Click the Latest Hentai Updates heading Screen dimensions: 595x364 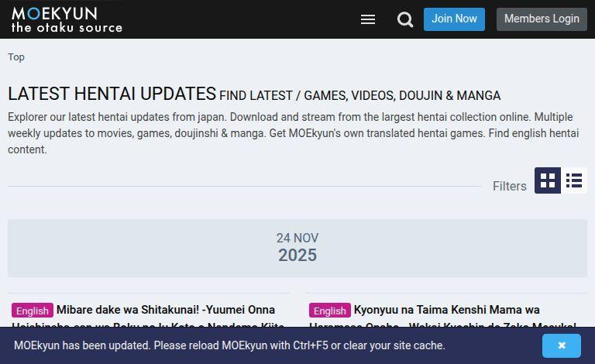[x=112, y=94]
